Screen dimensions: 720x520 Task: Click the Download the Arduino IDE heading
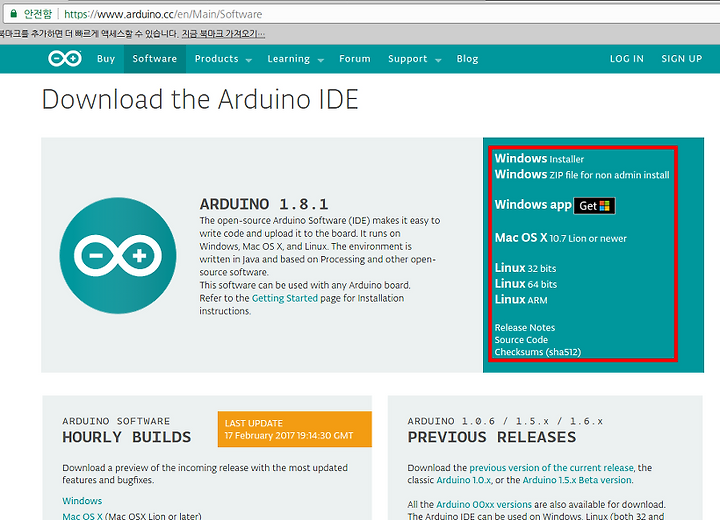200,99
